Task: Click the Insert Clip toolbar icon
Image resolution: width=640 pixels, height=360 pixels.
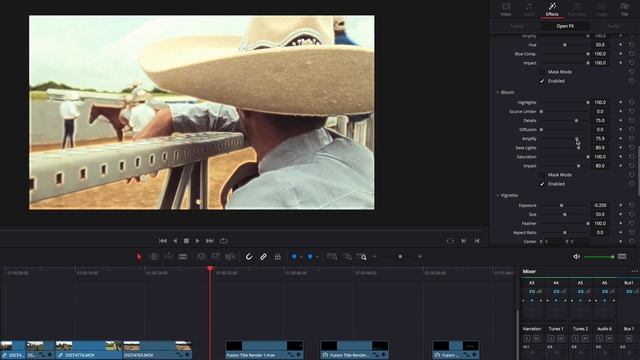Action: [x=201, y=257]
